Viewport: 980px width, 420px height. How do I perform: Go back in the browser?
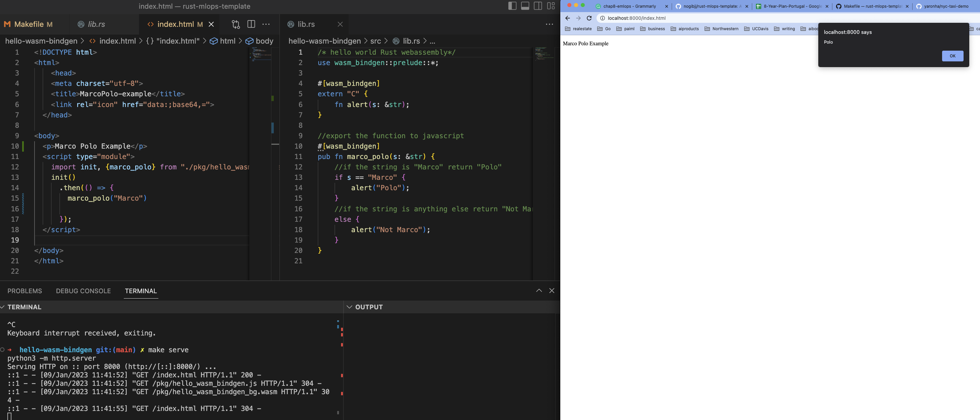[x=567, y=18]
